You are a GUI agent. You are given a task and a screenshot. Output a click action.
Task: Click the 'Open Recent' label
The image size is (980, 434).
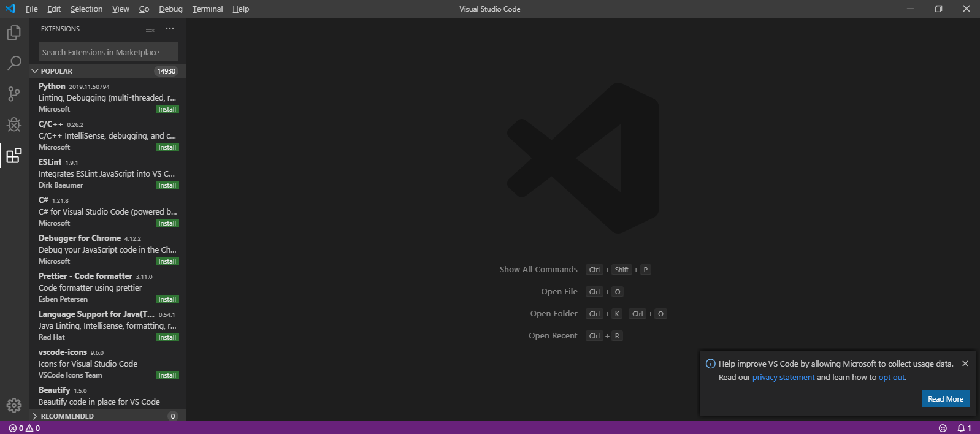point(553,335)
